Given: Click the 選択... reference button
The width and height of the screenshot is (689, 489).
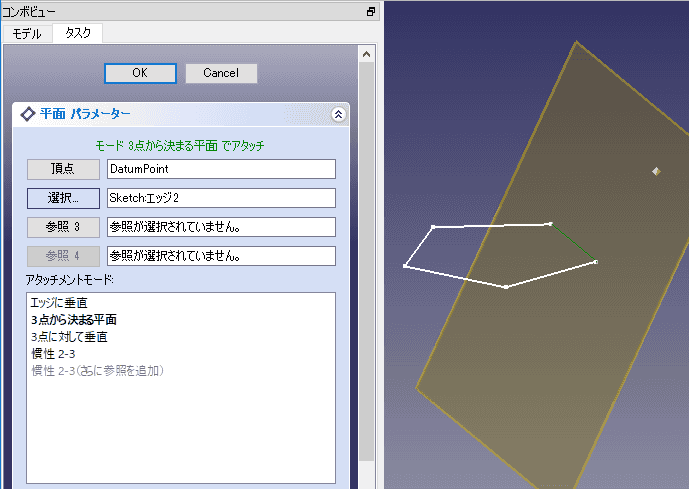Looking at the screenshot, I should pos(63,198).
